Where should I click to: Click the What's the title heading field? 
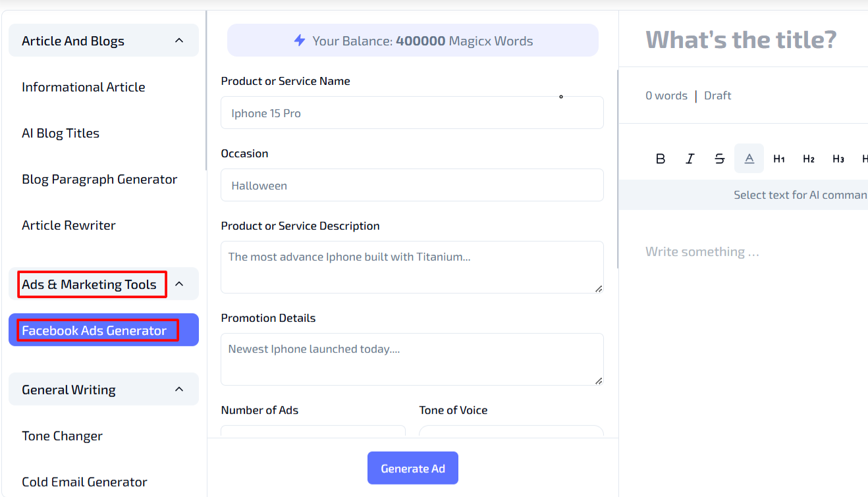tap(741, 39)
